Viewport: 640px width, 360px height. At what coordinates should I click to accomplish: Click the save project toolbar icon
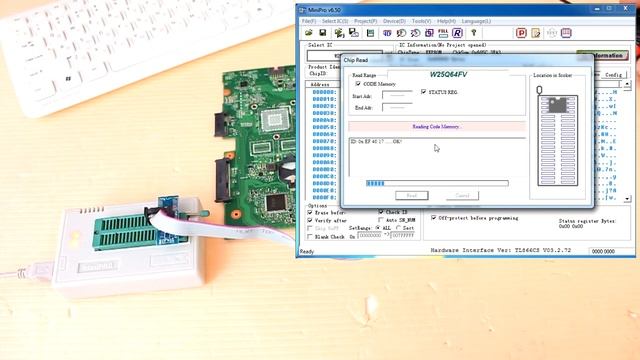tap(354, 33)
